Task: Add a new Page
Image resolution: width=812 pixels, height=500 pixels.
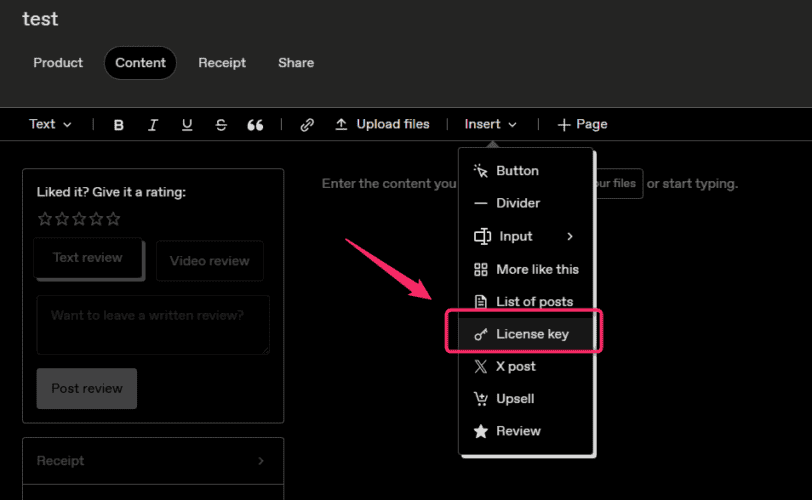Action: click(582, 124)
